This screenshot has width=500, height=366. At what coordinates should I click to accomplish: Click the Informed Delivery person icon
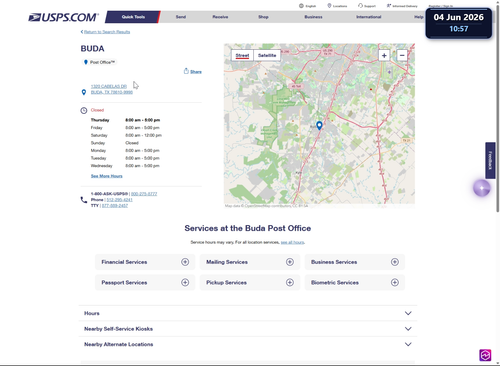point(389,6)
